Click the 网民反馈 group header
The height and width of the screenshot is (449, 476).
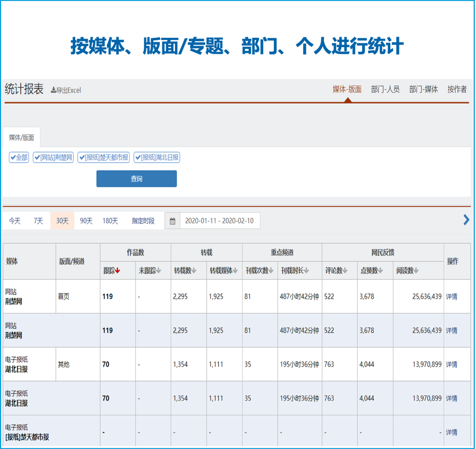[383, 253]
